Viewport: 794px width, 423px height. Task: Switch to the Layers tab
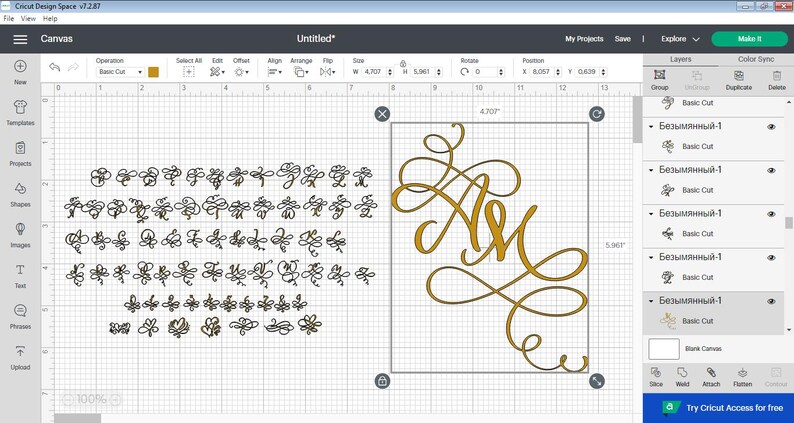[x=681, y=59]
